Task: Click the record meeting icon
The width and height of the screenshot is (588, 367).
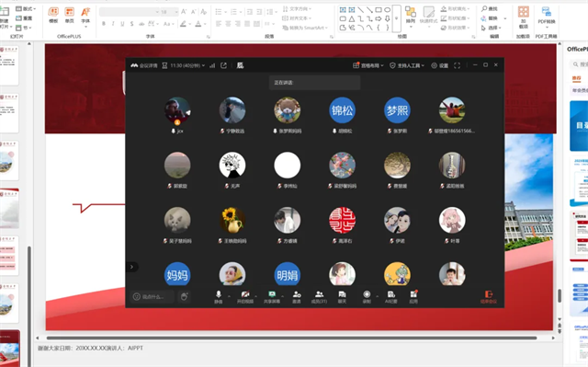Action: point(367,296)
